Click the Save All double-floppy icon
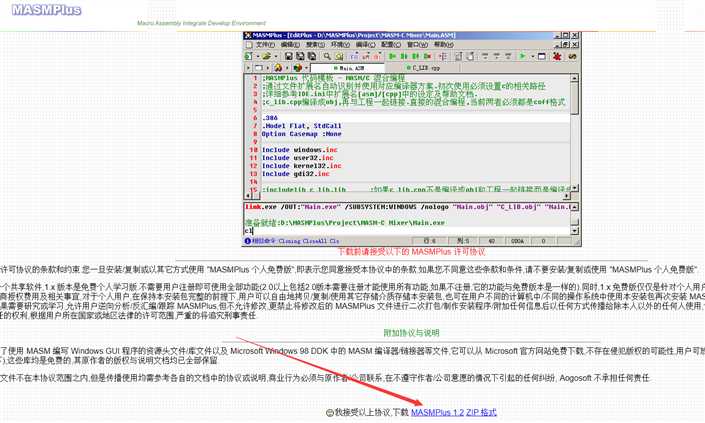Image resolution: width=705 pixels, height=423 pixels. (x=300, y=56)
